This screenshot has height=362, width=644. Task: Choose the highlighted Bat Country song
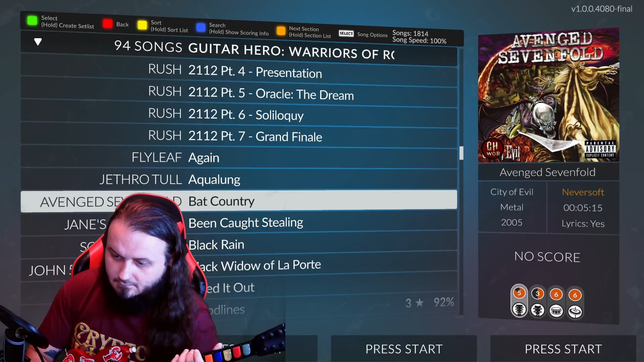point(239,201)
